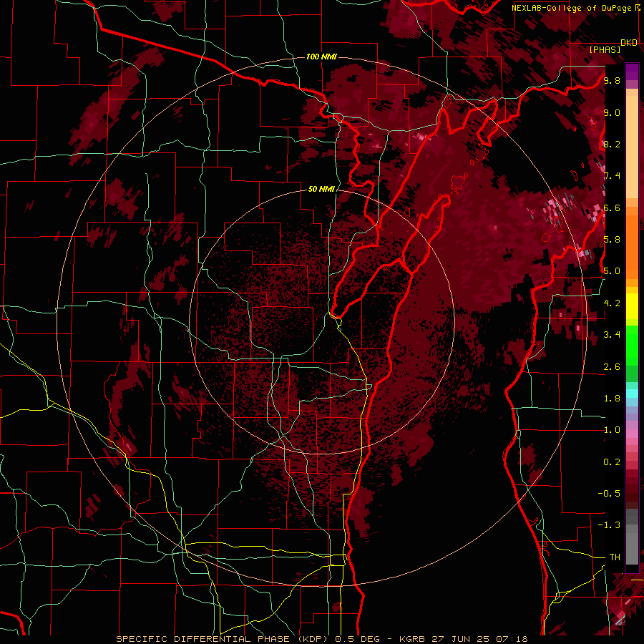This screenshot has width=644, height=644.
Task: Click the 100 NMI range ring label
Action: [x=321, y=57]
